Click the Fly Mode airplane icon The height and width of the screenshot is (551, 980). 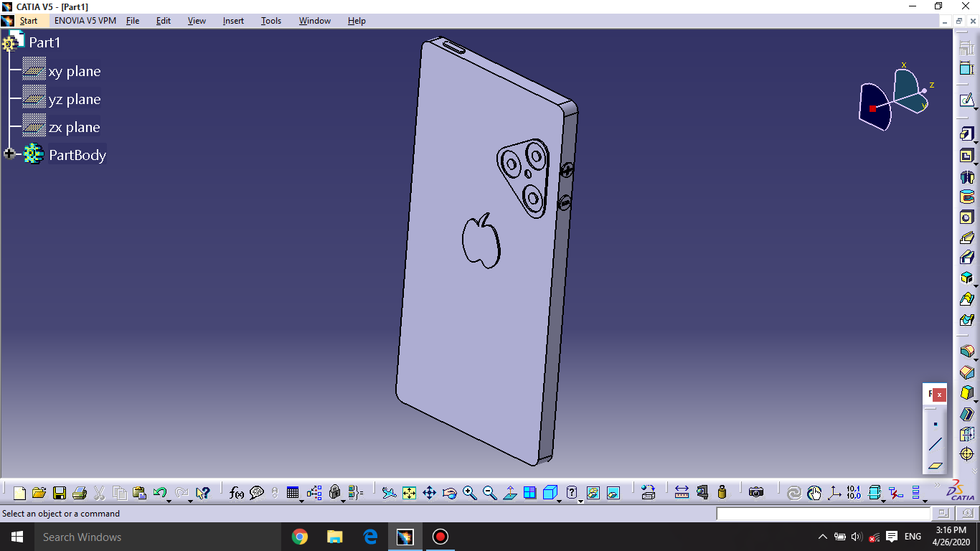tap(389, 493)
